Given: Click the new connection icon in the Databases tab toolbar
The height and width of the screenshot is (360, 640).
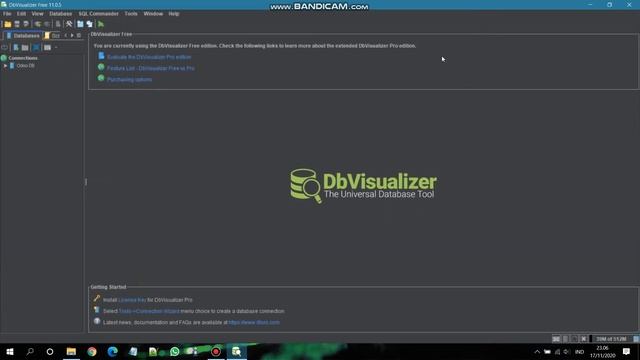Looking at the screenshot, I should point(16,47).
